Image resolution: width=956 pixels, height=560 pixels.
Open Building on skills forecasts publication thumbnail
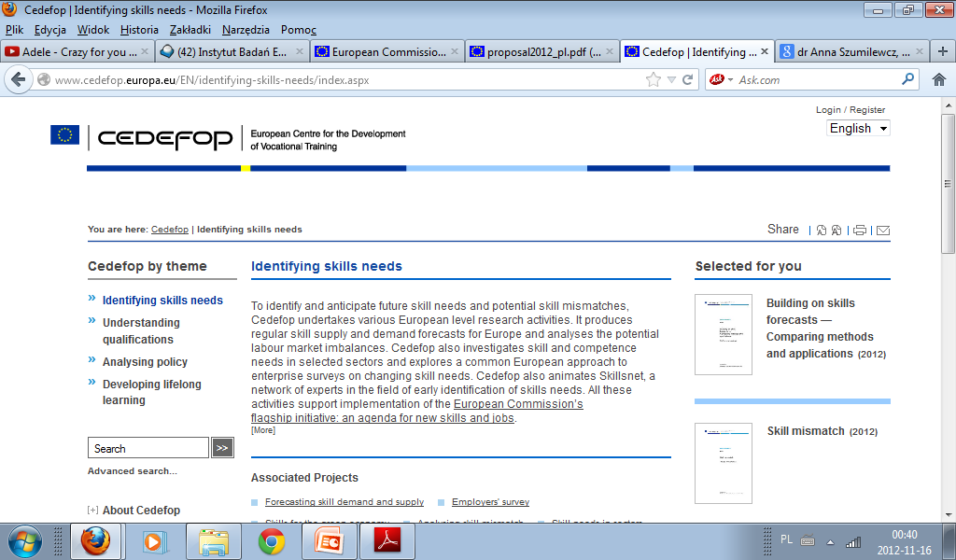tap(724, 334)
